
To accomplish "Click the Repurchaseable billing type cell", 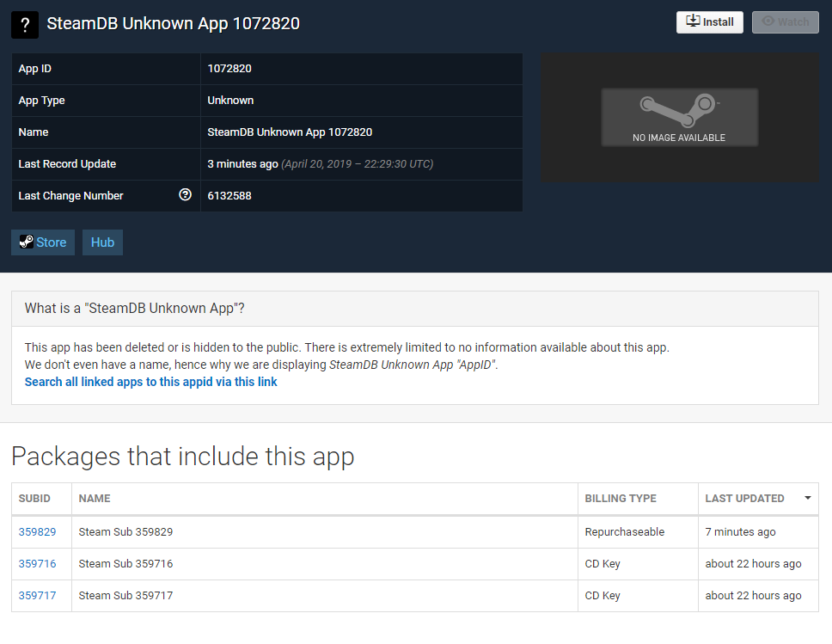I will [638, 532].
